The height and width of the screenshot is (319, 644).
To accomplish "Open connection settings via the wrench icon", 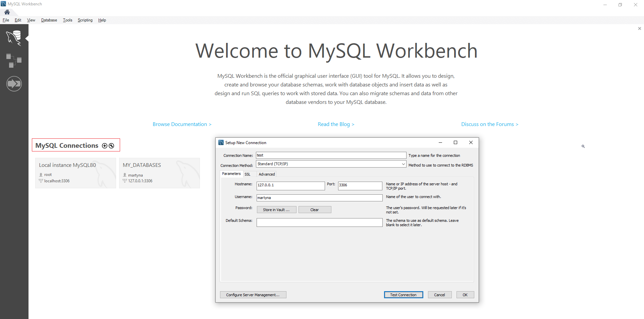I will (x=111, y=146).
